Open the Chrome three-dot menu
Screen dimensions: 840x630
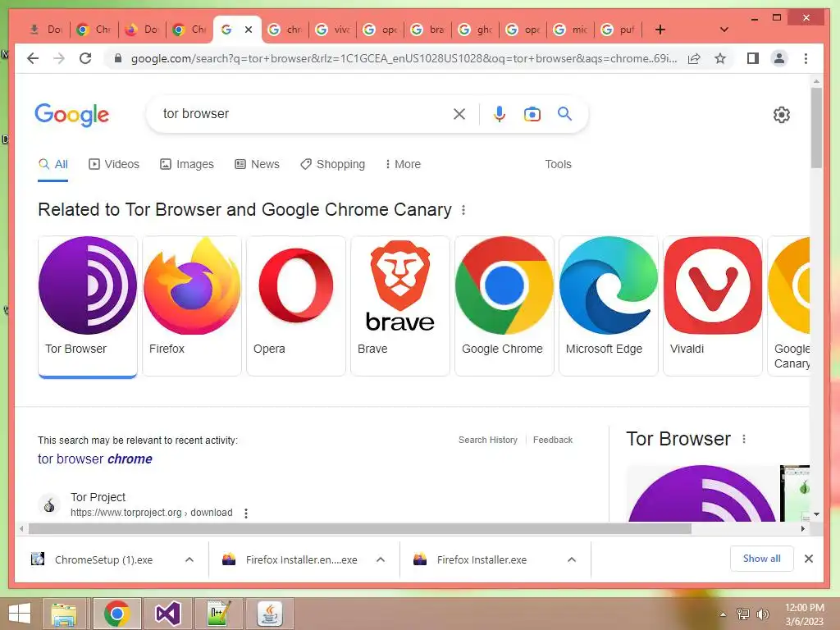[x=806, y=58]
